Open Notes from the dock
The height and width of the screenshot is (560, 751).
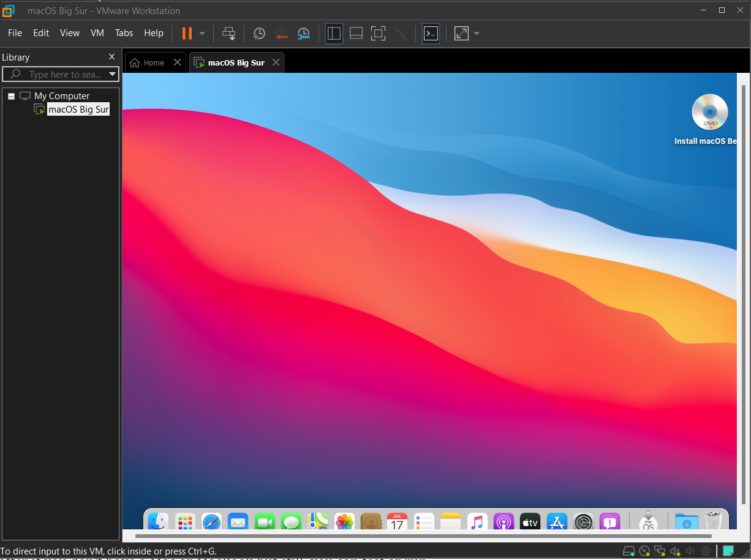[450, 521]
